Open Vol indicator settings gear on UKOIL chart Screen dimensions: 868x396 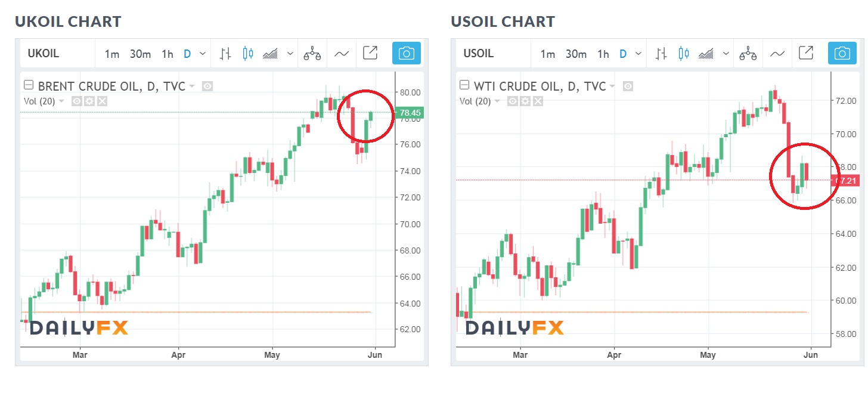[x=89, y=101]
